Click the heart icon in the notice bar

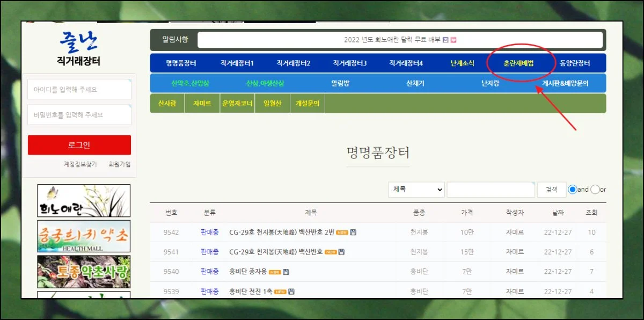coord(453,40)
